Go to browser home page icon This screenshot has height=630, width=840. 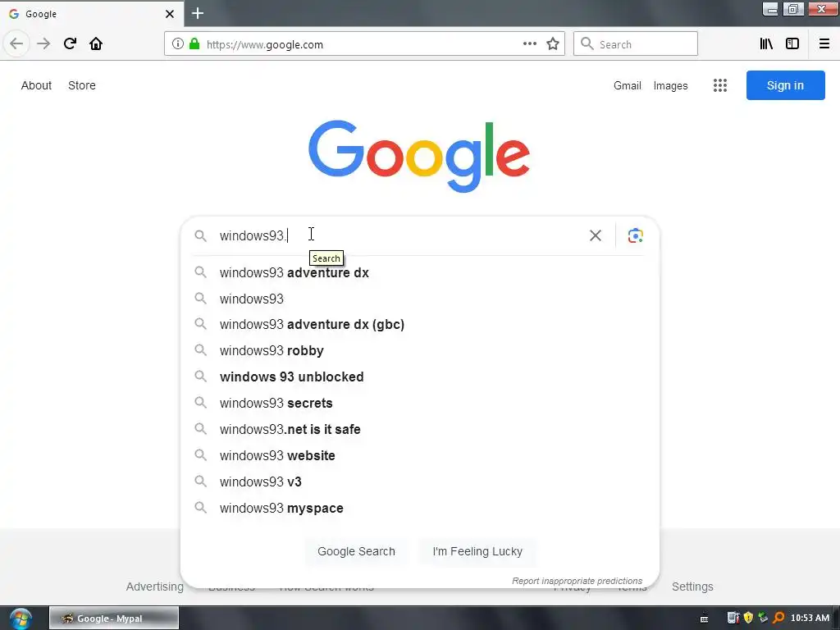coord(96,43)
